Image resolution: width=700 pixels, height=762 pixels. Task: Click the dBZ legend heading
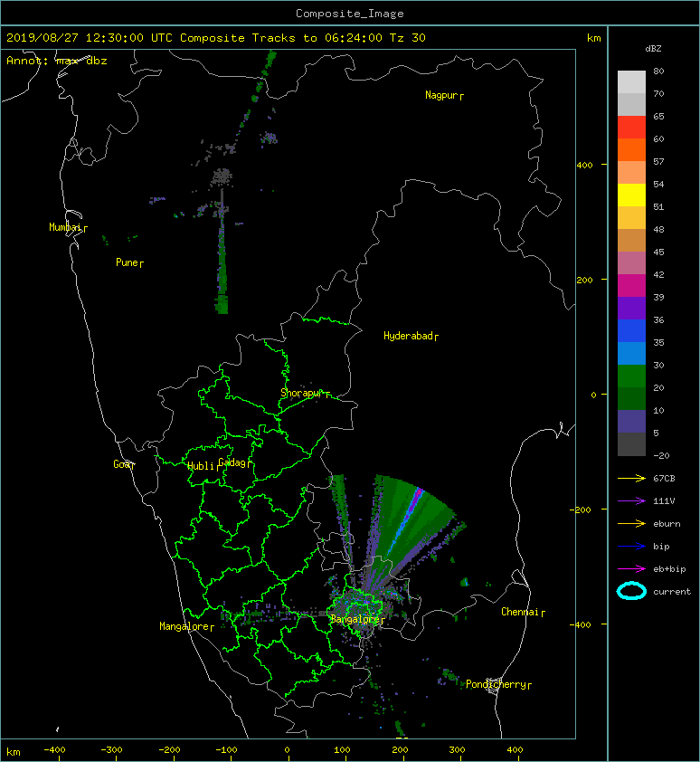pyautogui.click(x=653, y=49)
